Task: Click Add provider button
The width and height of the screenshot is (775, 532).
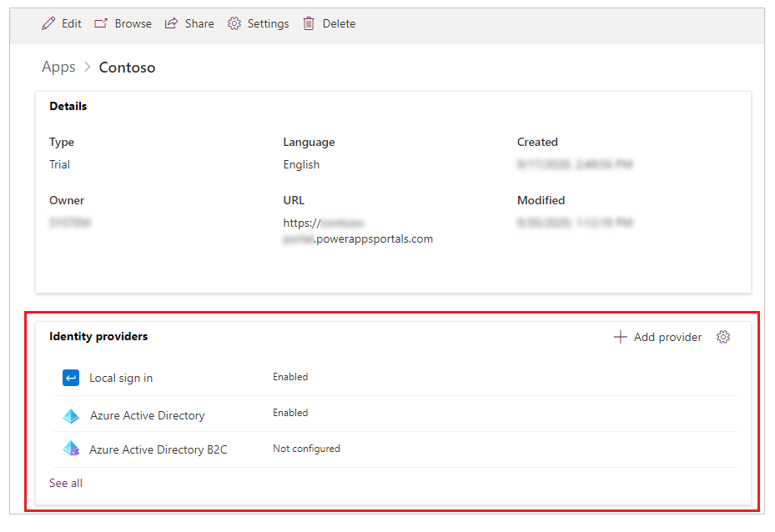Action: pos(657,337)
